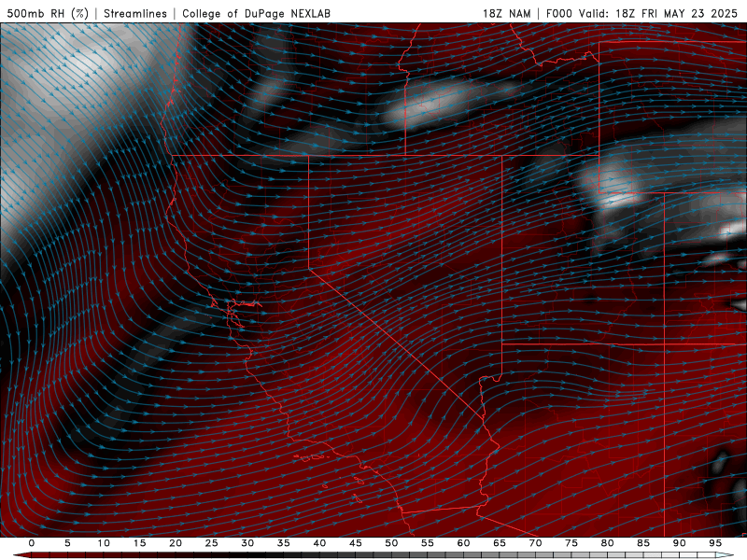
Task: Click the 45 value on the color scale
Action: pos(356,543)
